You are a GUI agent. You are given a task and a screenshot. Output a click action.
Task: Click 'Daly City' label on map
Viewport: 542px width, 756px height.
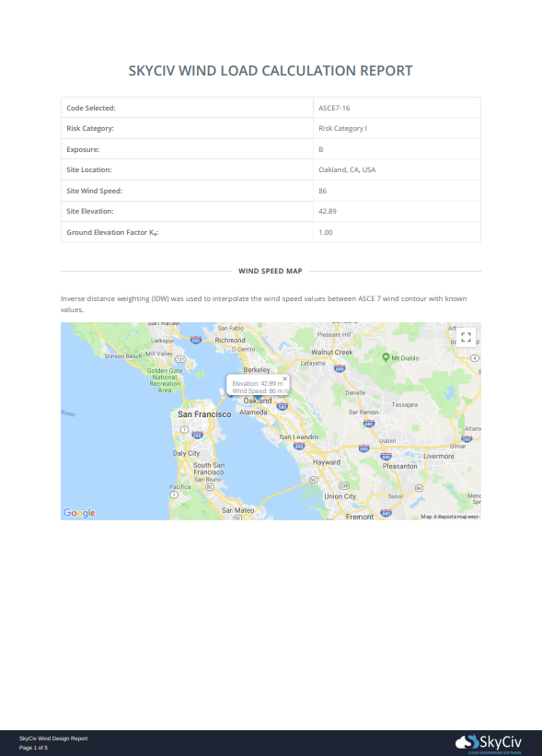tap(187, 453)
